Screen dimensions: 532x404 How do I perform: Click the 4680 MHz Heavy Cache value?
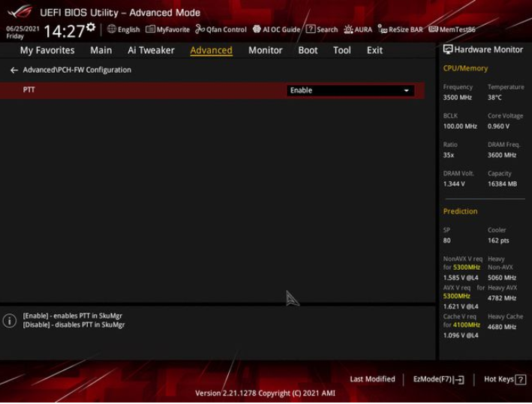[x=502, y=327]
